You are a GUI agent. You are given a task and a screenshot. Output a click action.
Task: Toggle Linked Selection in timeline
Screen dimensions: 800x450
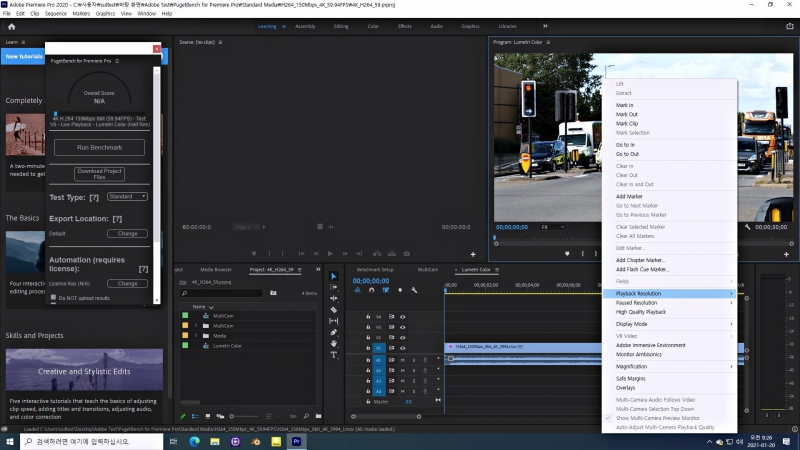click(x=386, y=290)
